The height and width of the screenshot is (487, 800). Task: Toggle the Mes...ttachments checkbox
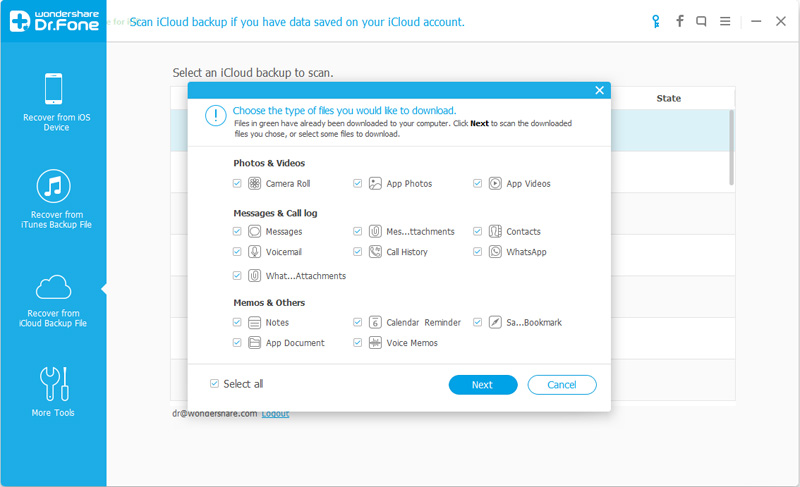click(357, 231)
